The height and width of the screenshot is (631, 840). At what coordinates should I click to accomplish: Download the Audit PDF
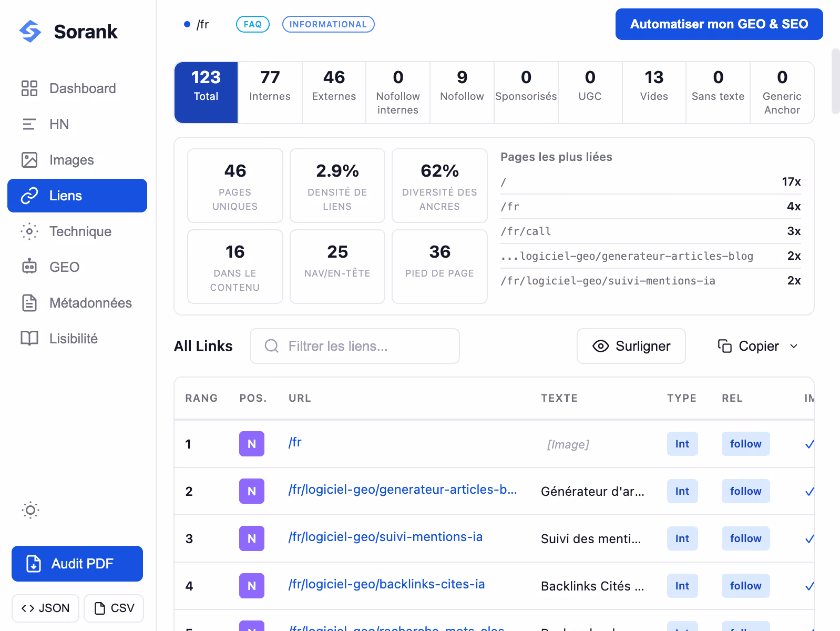click(77, 564)
